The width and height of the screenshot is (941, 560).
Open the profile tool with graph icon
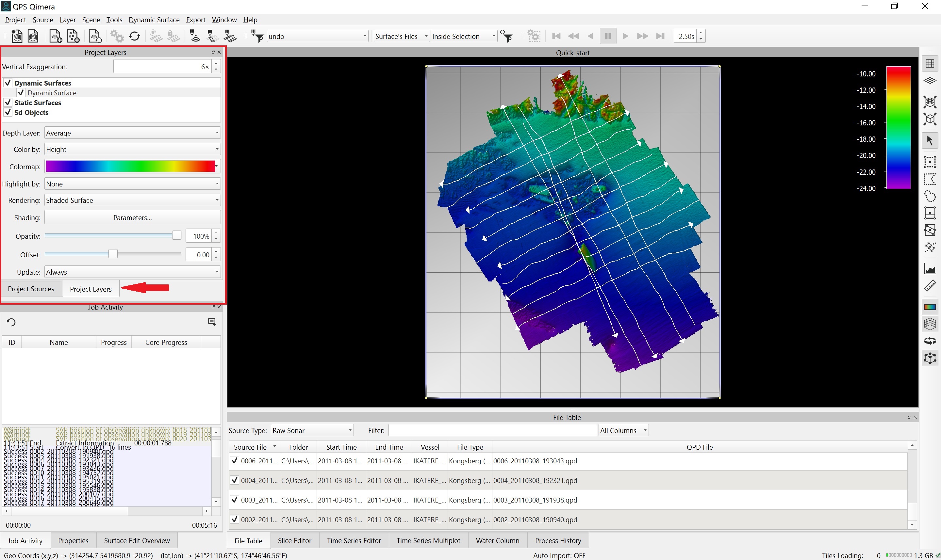930,269
